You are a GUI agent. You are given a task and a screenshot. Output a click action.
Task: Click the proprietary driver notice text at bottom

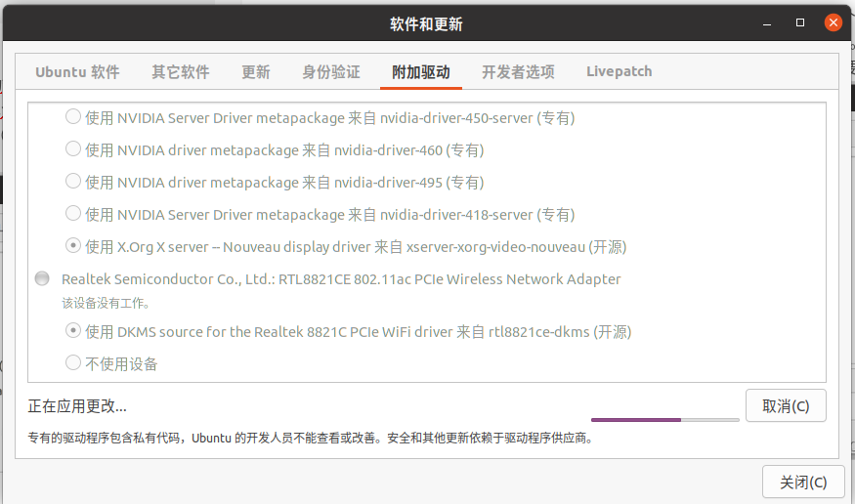[311, 439]
